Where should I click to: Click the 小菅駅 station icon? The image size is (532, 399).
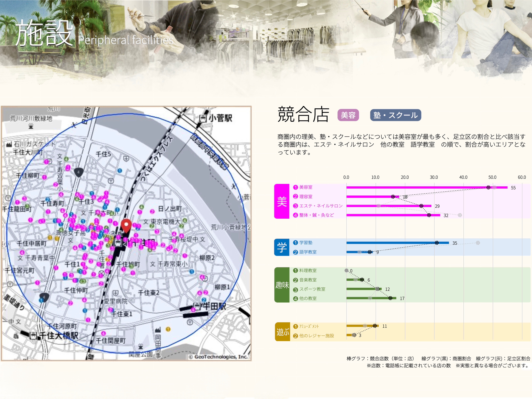pyautogui.click(x=203, y=118)
